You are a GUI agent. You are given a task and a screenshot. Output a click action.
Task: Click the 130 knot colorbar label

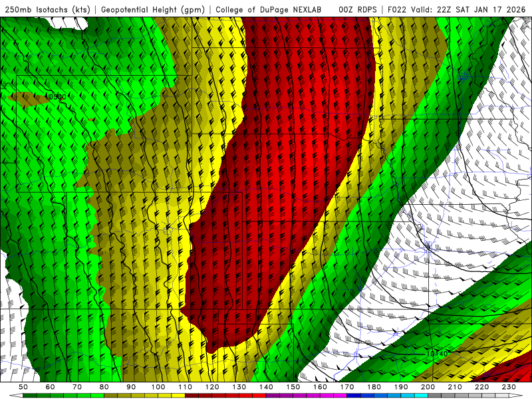239,387
